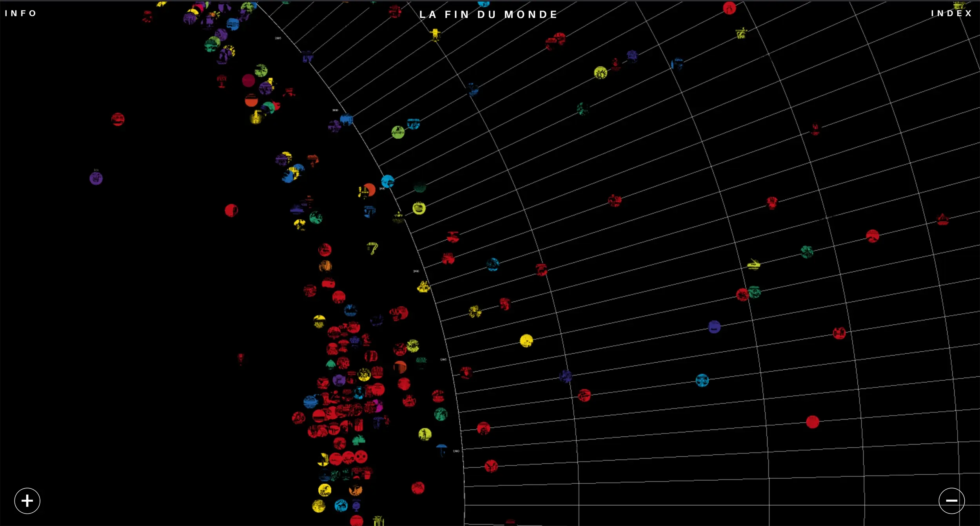
Task: Click the small dark red marker below it
Action: pos(241,358)
